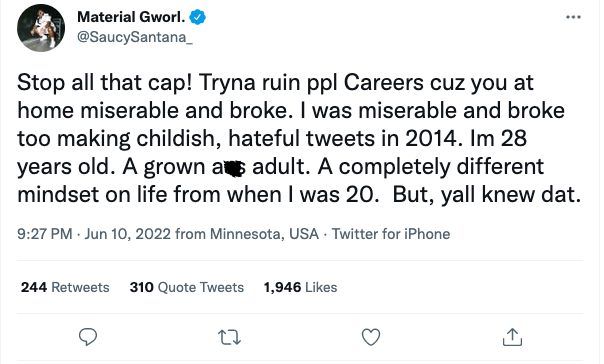The image size is (604, 364).
Task: Open the share tweet icon
Action: coord(512,337)
